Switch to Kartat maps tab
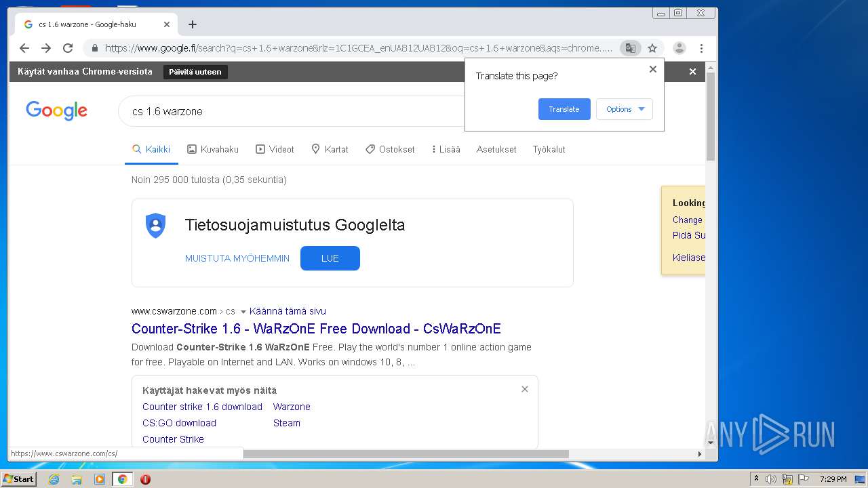This screenshot has height=488, width=868. [330, 149]
